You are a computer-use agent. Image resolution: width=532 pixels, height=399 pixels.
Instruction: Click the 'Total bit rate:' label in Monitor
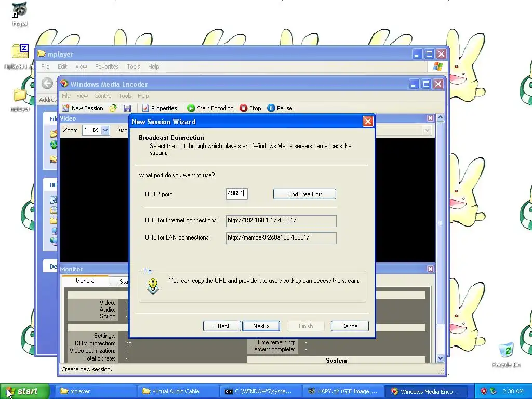point(99,358)
